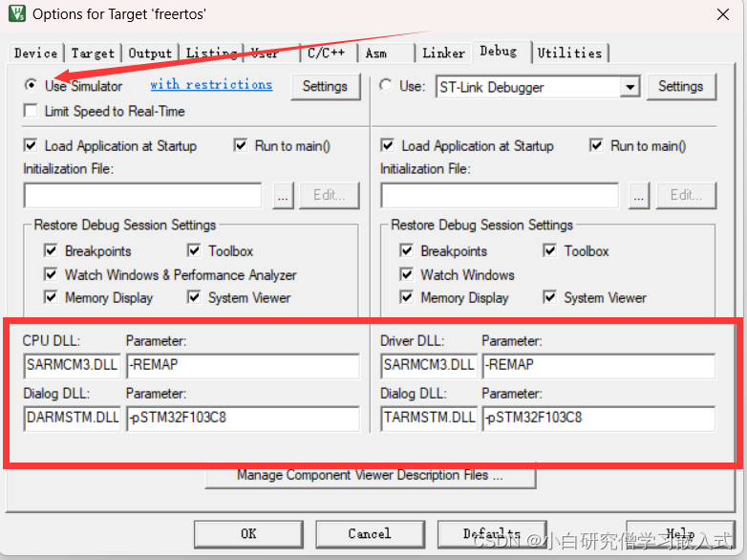
Task: Toggle Watch Windows & Performance Analyzer checkbox
Action: (51, 274)
